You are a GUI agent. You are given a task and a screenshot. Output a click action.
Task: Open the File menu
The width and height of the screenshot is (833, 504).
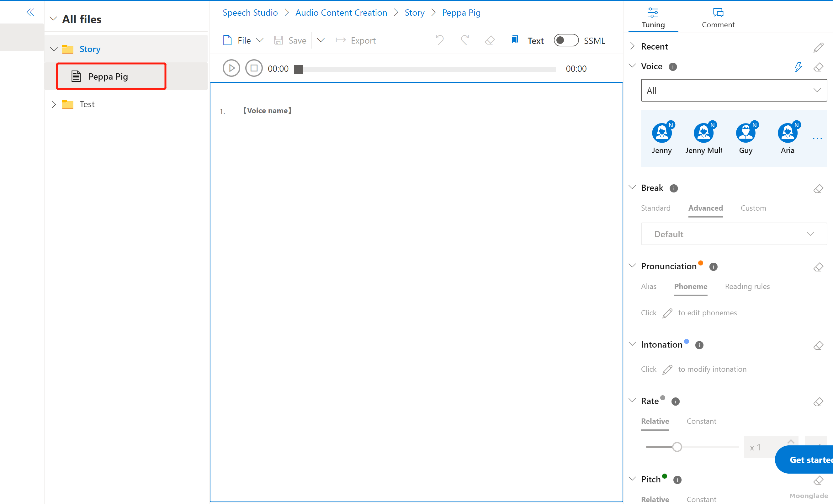(x=243, y=40)
